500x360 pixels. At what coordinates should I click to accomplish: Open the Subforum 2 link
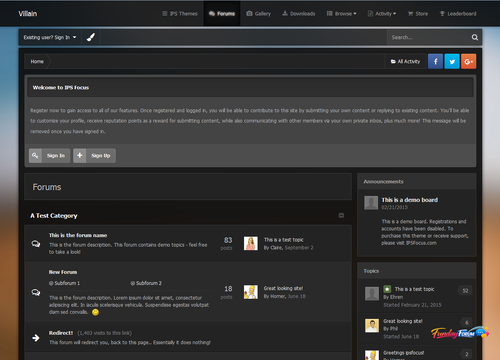coord(146,283)
